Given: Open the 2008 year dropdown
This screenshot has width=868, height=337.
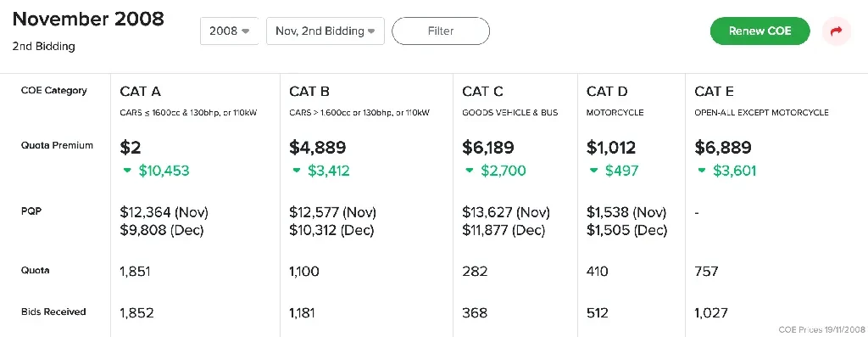Looking at the screenshot, I should [229, 31].
